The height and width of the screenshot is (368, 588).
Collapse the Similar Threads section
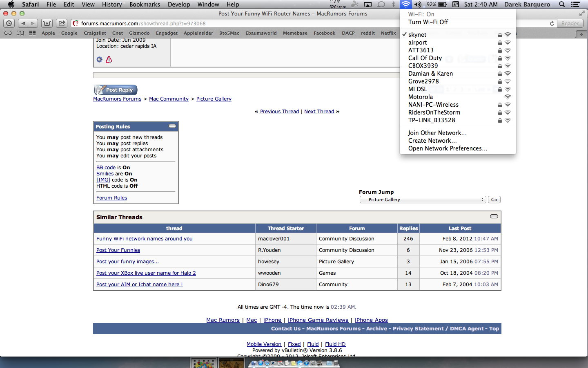[x=494, y=216]
